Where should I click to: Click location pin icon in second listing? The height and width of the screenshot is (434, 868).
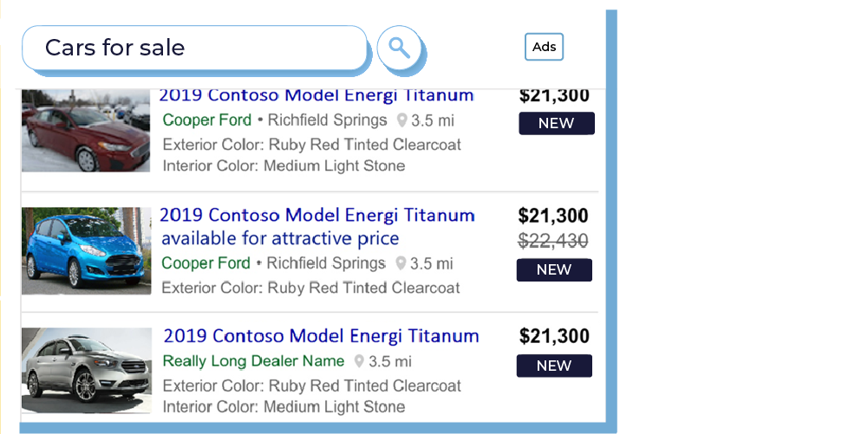[401, 263]
